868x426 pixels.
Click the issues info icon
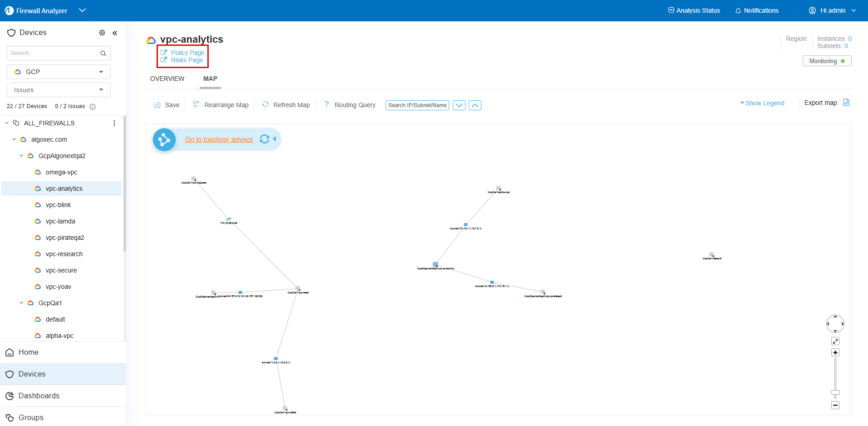click(x=93, y=107)
